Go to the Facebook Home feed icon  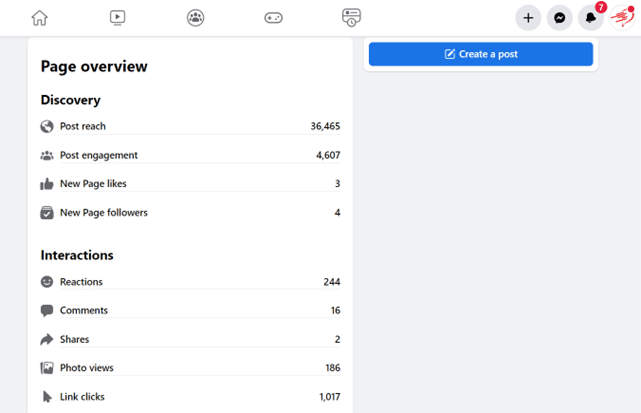tap(39, 17)
